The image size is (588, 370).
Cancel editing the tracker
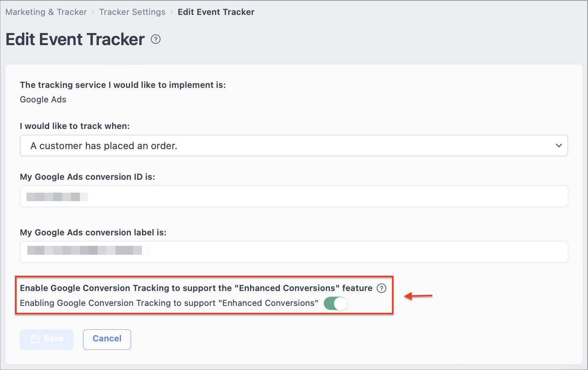point(107,339)
